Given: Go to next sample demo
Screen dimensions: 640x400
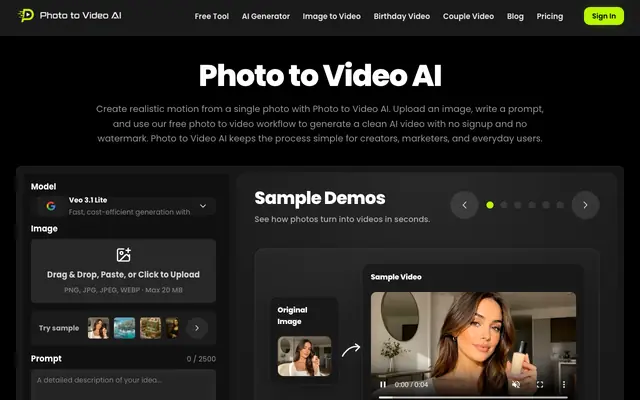Looking at the screenshot, I should [x=585, y=205].
